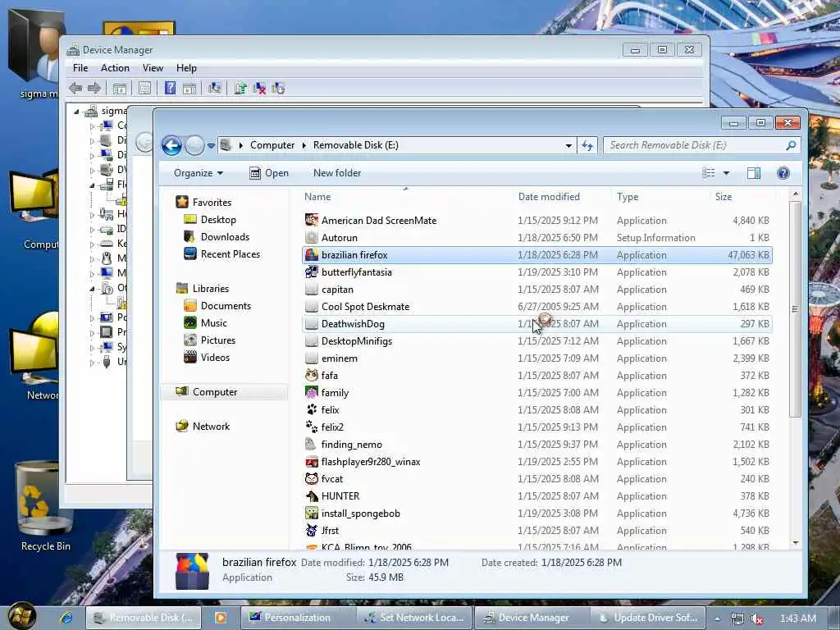Screen dimensions: 840x630
Task: Select family file icon
Action: click(312, 393)
